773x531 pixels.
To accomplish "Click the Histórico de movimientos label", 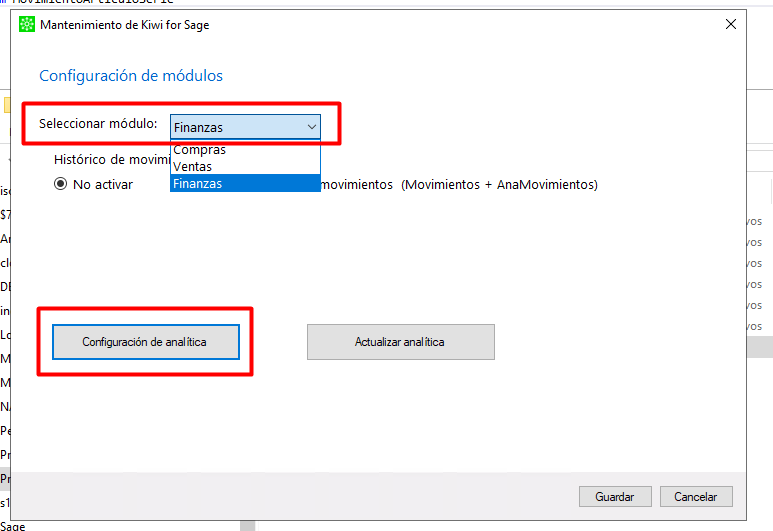I will point(112,159).
